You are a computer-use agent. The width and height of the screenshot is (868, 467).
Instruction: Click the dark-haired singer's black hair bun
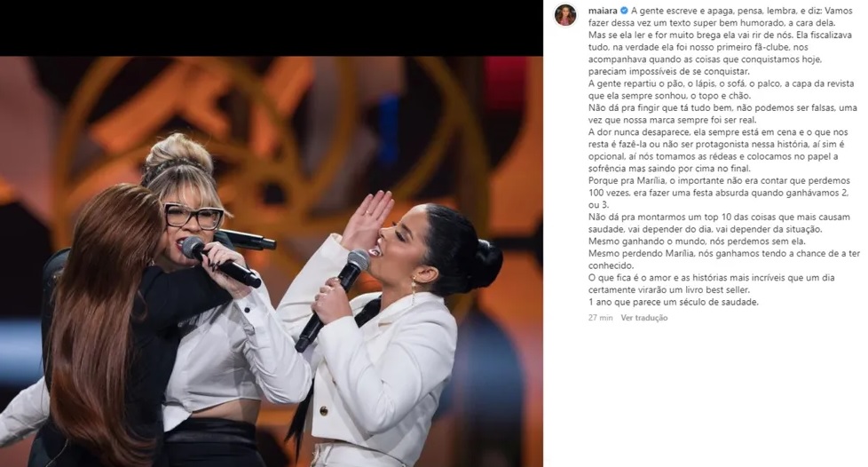tap(485, 263)
